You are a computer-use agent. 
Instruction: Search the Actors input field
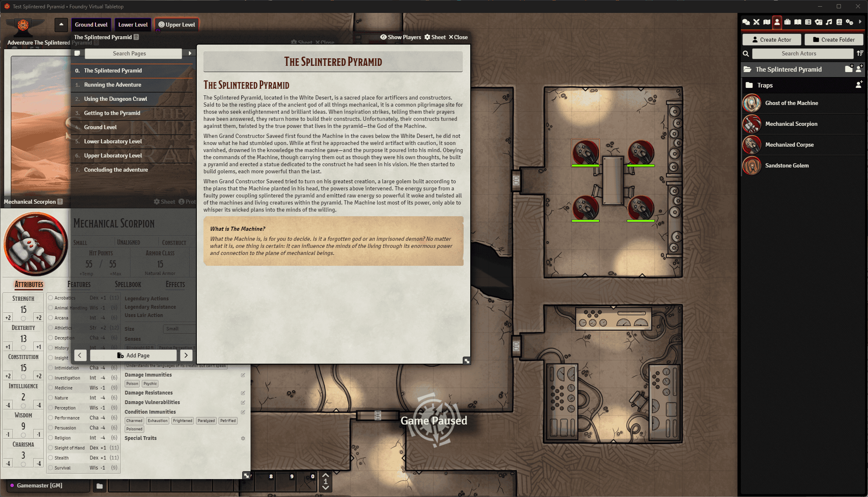802,53
